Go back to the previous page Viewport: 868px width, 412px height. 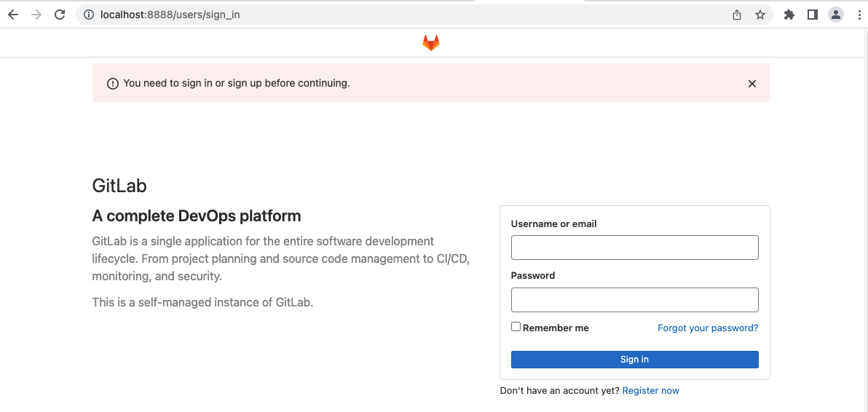tap(13, 15)
